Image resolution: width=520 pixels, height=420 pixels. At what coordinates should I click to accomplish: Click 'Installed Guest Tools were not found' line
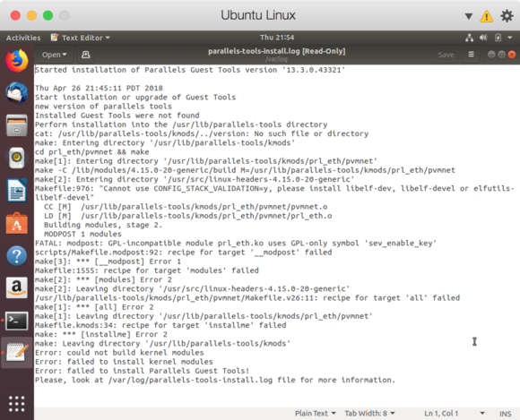tap(117, 116)
